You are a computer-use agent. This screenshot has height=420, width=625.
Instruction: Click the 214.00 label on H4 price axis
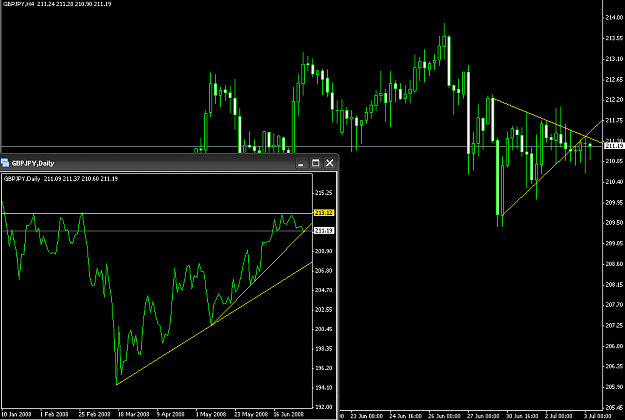click(x=614, y=18)
